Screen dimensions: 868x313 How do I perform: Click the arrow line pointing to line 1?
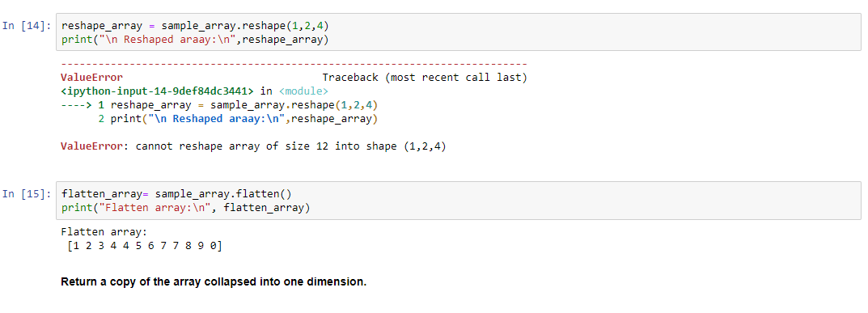pos(220,105)
